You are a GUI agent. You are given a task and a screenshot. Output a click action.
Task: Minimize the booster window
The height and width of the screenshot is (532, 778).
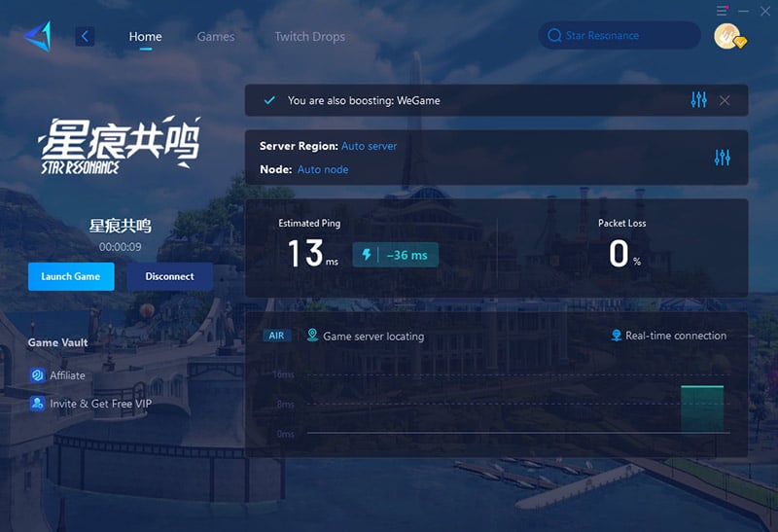743,11
